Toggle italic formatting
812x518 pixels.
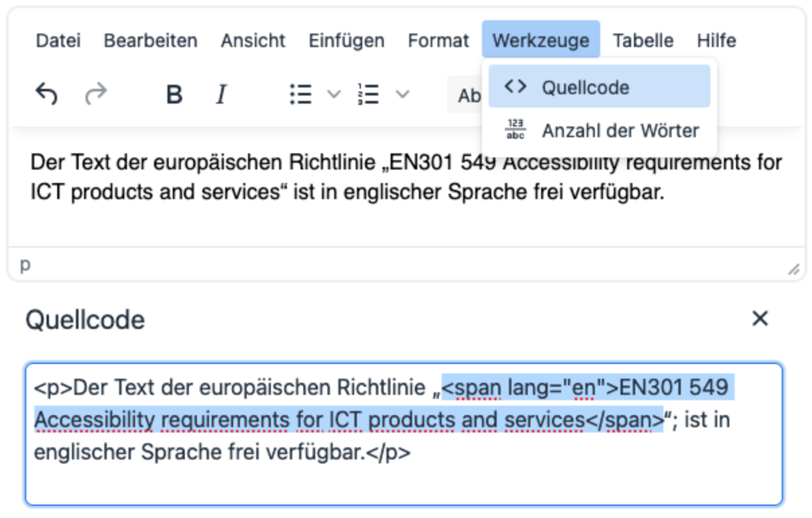click(221, 95)
